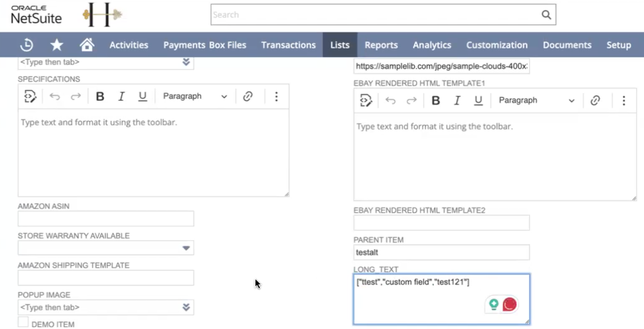
Task: Click the Oracle NetSuite logo
Action: pos(36,15)
